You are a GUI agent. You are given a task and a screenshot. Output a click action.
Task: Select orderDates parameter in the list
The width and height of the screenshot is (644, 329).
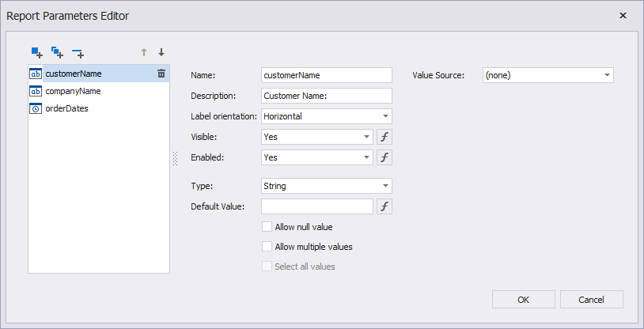pyautogui.click(x=66, y=108)
